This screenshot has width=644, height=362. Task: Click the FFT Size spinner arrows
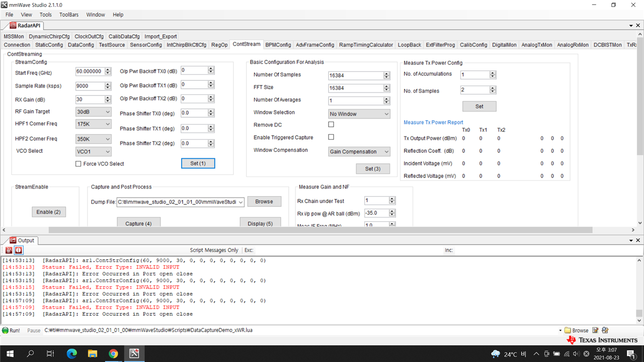coord(386,88)
